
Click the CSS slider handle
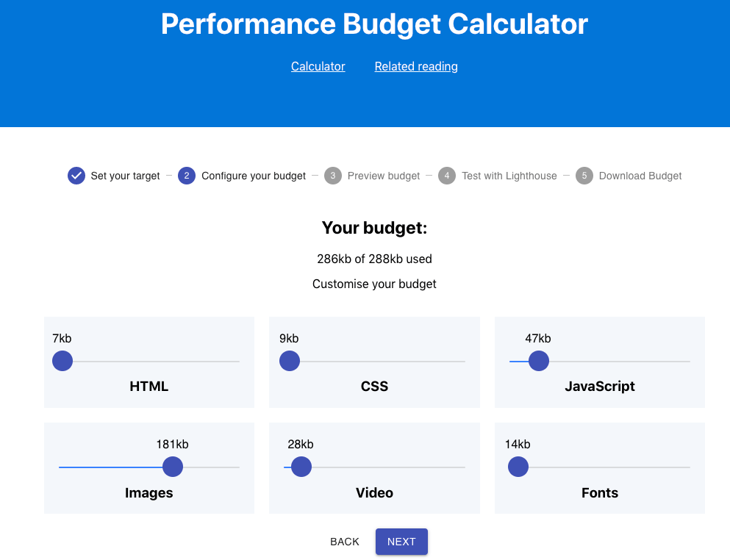tap(290, 361)
